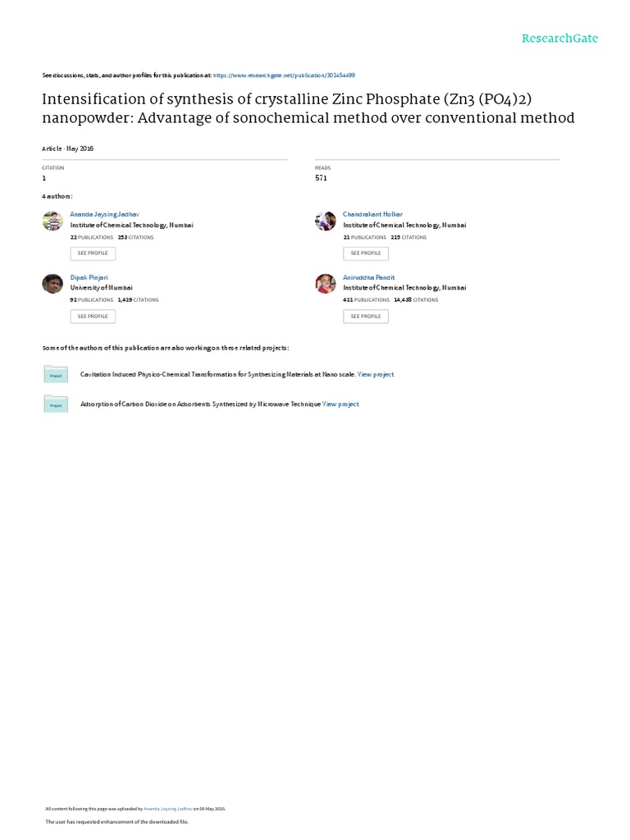Click the ResearchGate logo
The height and width of the screenshot is (840, 630).
[559, 39]
